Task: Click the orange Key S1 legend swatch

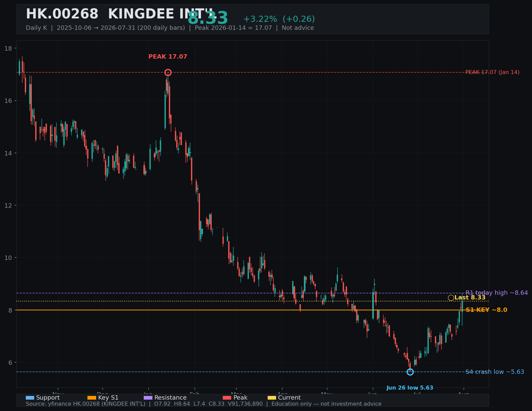Action: (x=92, y=398)
